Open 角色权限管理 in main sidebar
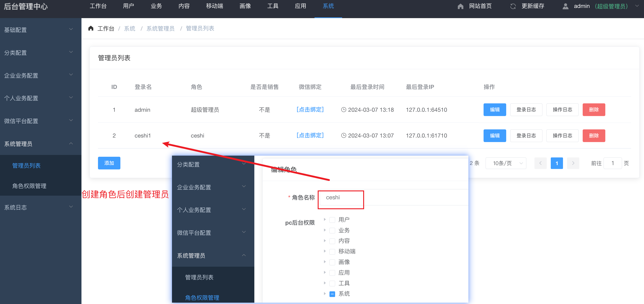Viewport: 644px width, 304px height. pos(29,186)
